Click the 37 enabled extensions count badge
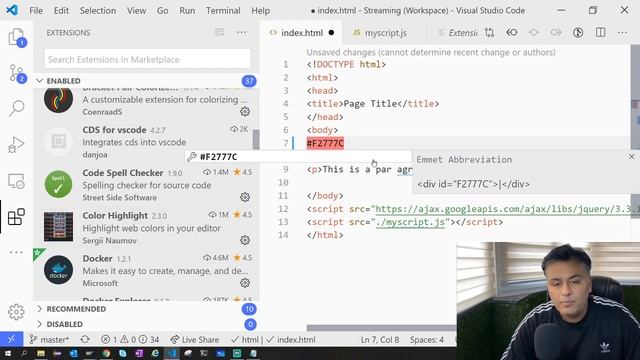The image size is (640, 360). coord(249,81)
